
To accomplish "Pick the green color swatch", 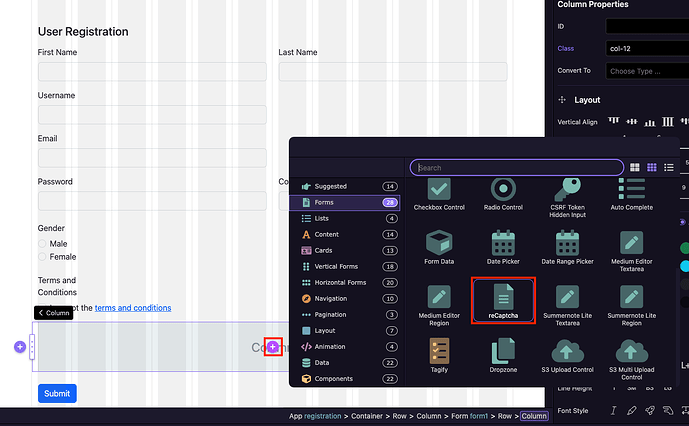I will click(x=685, y=248).
